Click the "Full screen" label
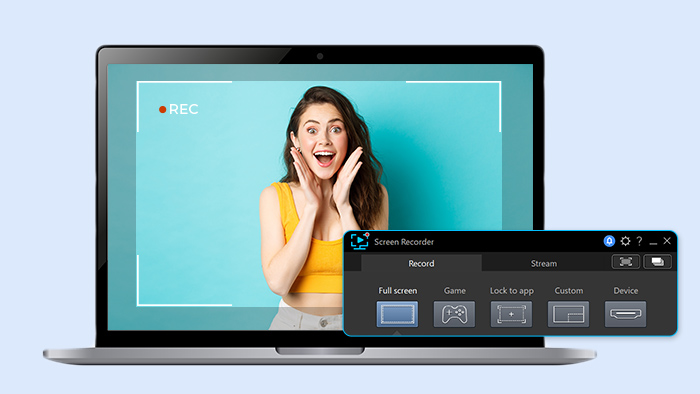Image resolution: width=700 pixels, height=394 pixels. coord(398,290)
